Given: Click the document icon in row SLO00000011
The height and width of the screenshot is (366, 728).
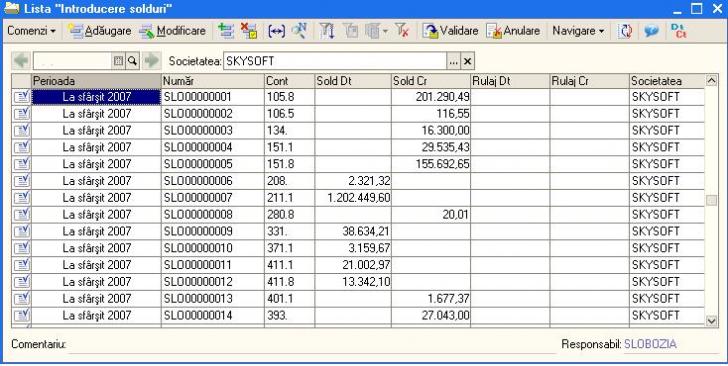Looking at the screenshot, I should (x=21, y=265).
